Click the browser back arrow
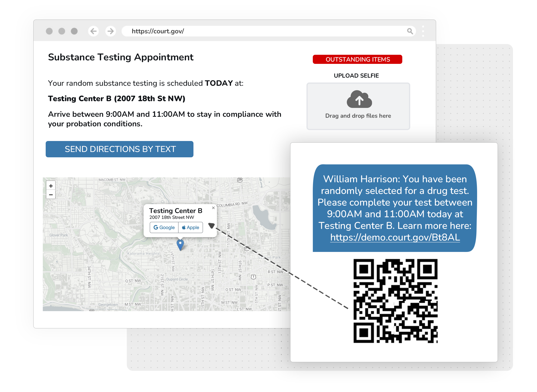The image size is (537, 392). point(93,31)
